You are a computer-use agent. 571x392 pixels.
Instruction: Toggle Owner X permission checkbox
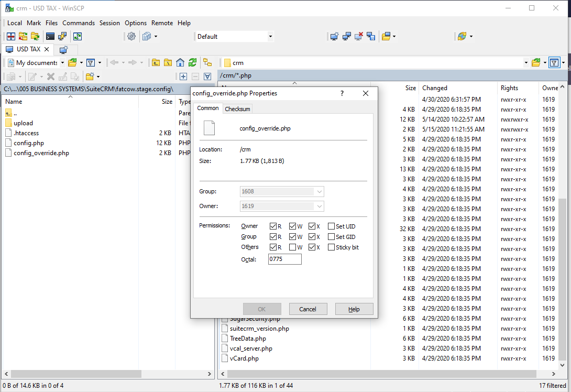312,226
